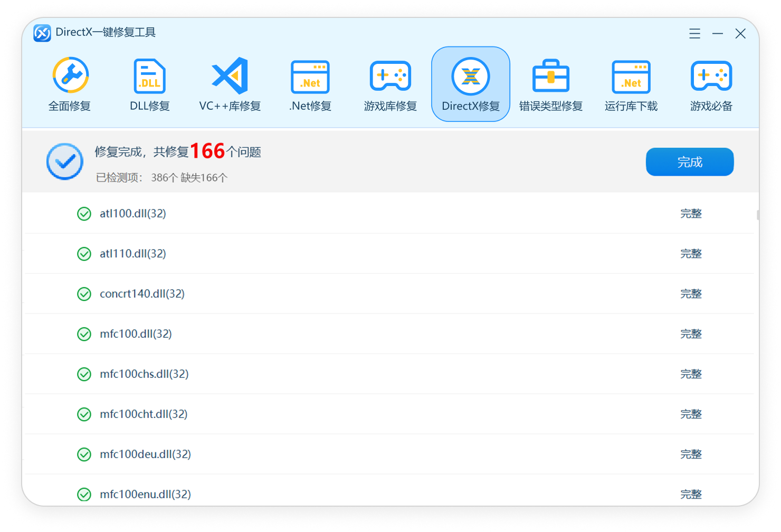Open the VC++库修复 icon
Image resolution: width=781 pixels, height=532 pixels.
[x=230, y=75]
